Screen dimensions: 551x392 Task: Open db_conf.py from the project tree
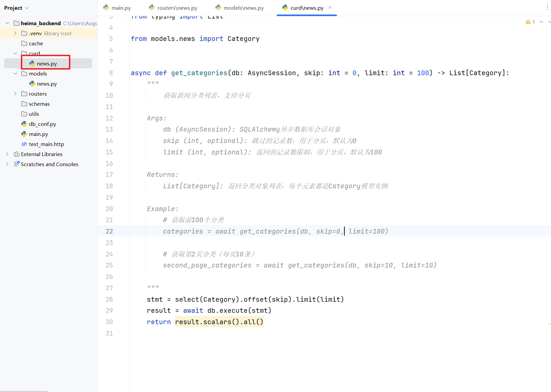(42, 124)
